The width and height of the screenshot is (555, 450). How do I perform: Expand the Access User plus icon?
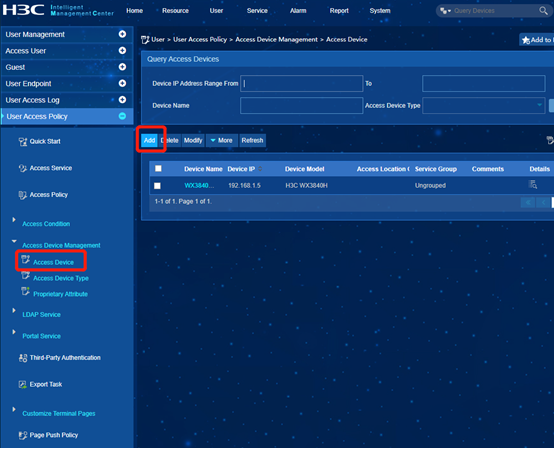point(122,50)
